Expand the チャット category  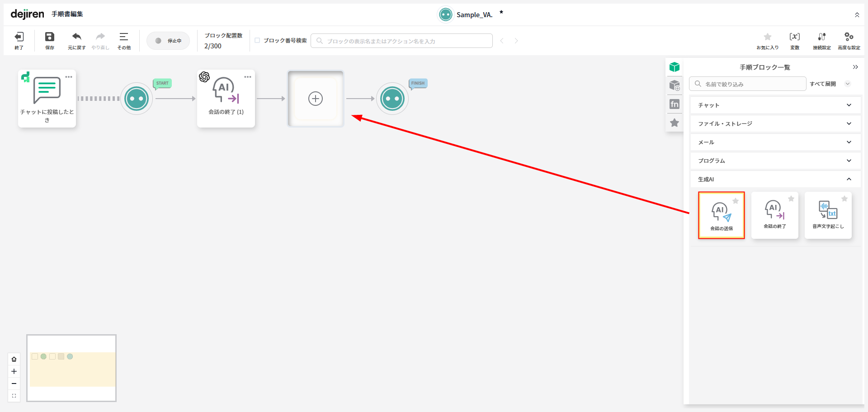pyautogui.click(x=775, y=105)
